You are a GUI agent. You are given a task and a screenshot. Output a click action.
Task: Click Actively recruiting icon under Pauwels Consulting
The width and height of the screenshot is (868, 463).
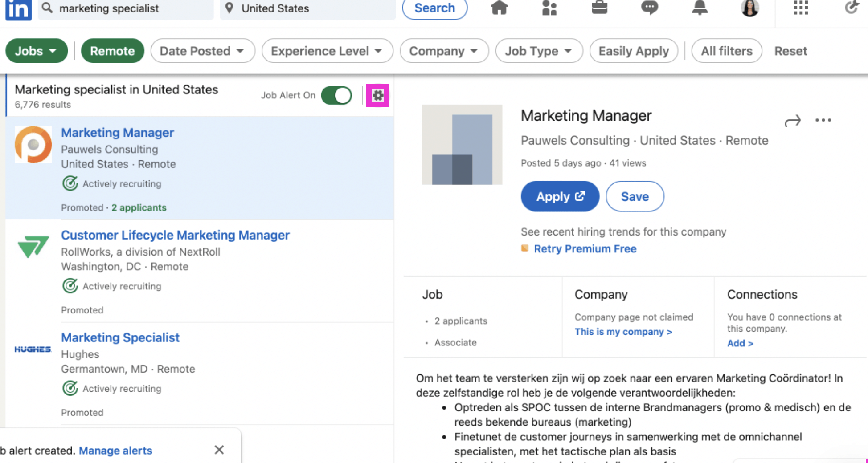point(70,183)
